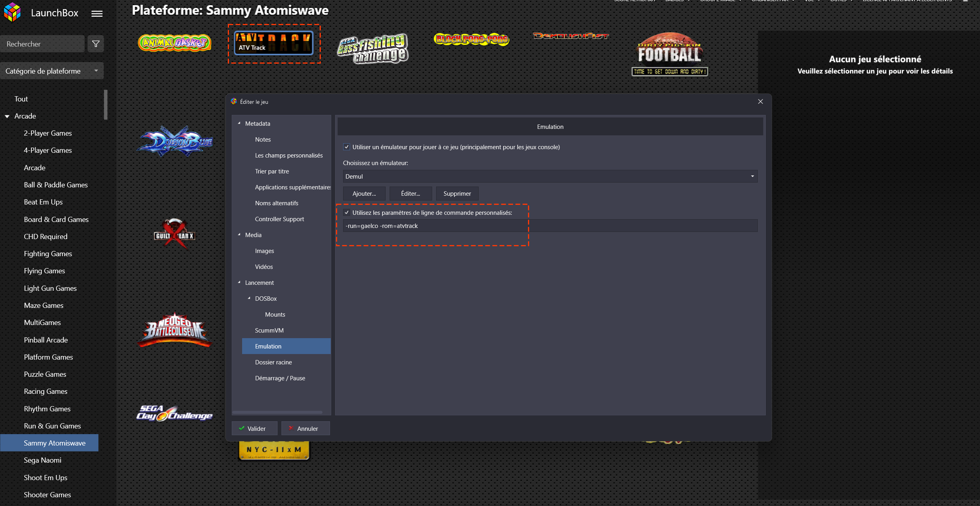Select Board & Card Games category

(x=56, y=220)
